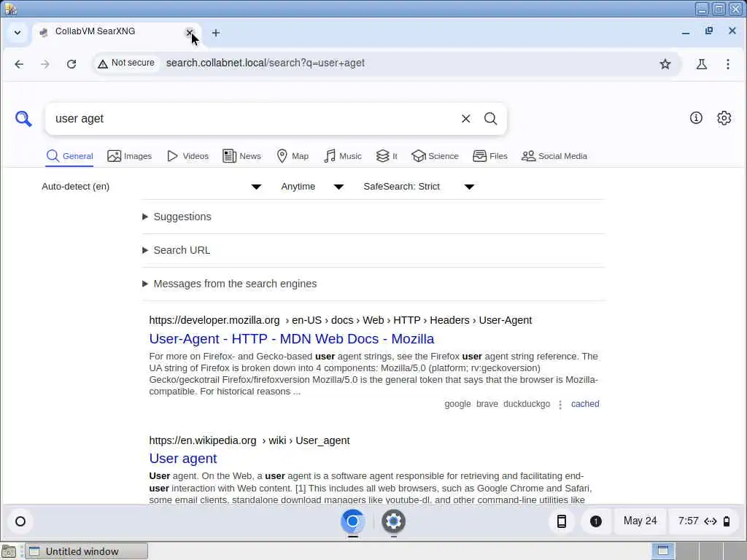Open the Wikipedia User agent result
The image size is (747, 560).
(x=183, y=459)
